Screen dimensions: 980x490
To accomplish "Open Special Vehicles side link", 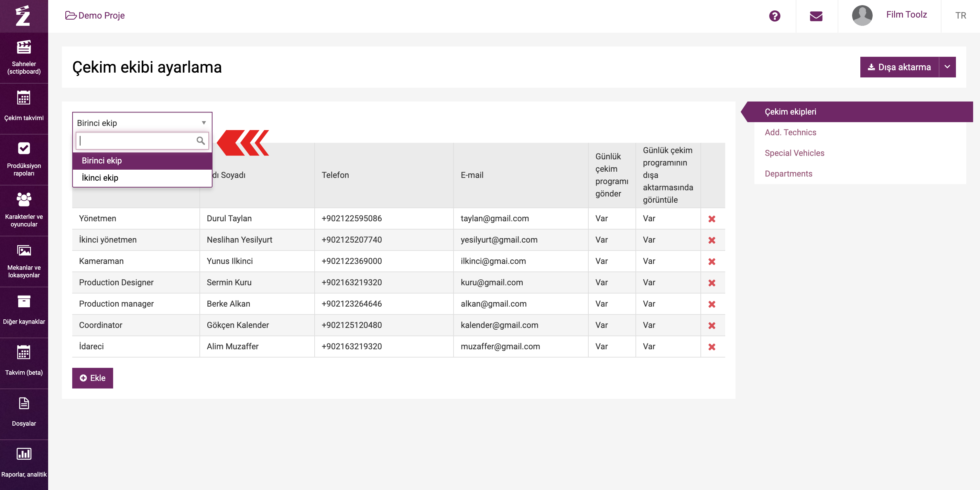I will pyautogui.click(x=794, y=153).
